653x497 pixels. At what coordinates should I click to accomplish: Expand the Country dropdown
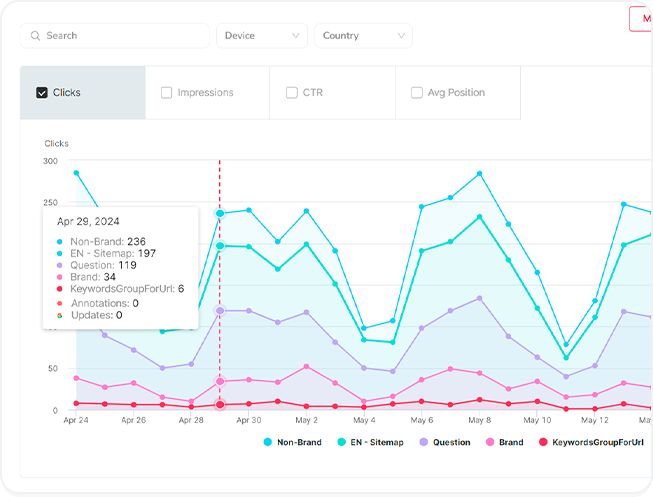point(363,36)
